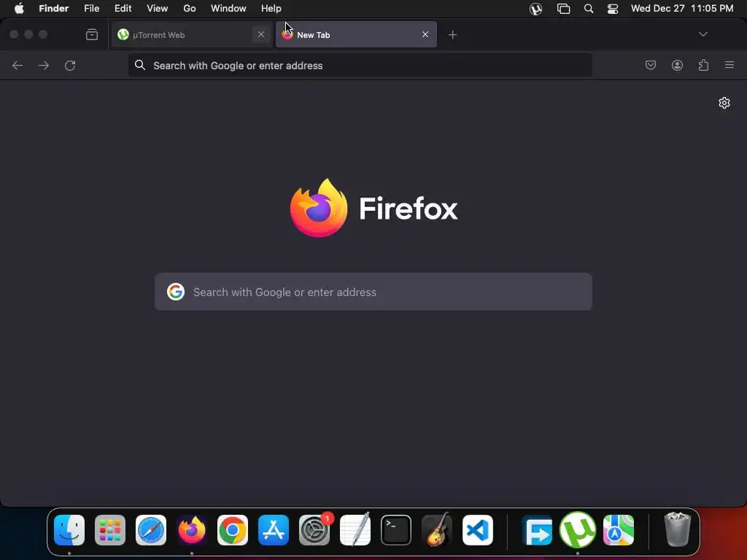Close the New Tab tab
Image resolution: width=747 pixels, height=560 pixels.
pos(425,34)
